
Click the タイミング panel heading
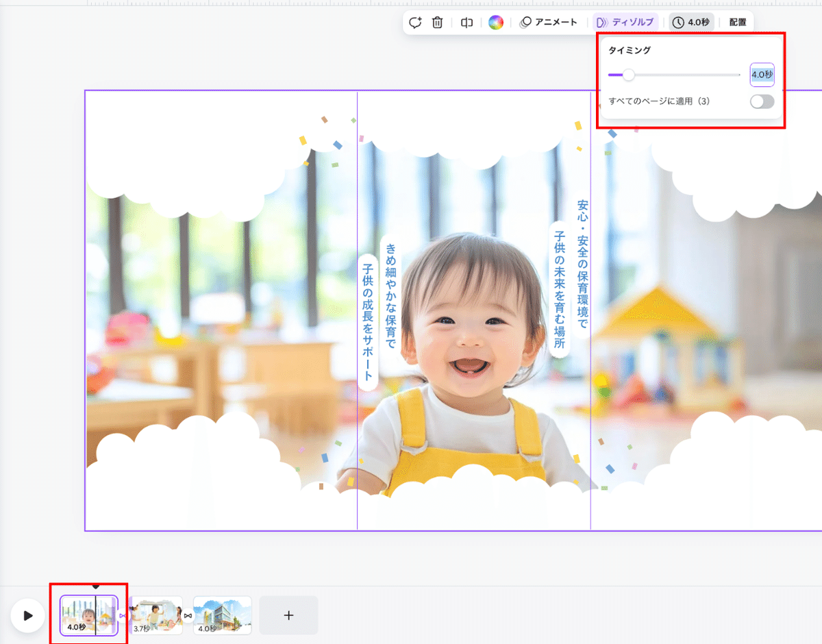coord(630,51)
